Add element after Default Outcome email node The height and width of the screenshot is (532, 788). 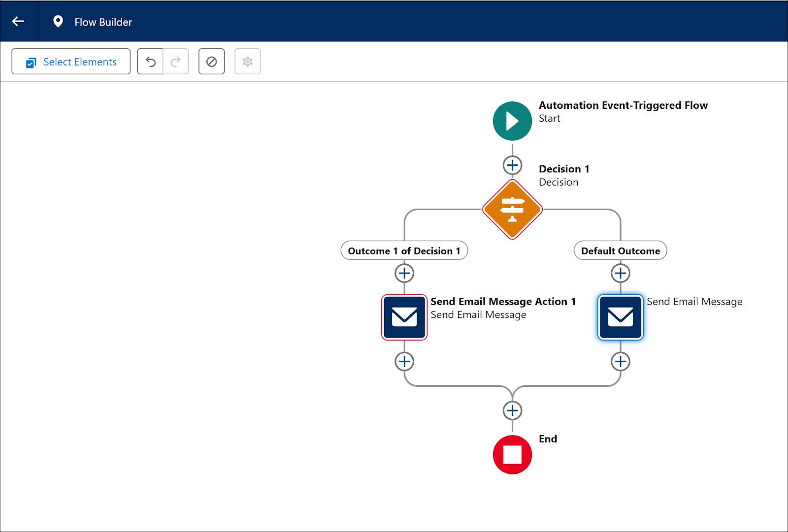621,362
